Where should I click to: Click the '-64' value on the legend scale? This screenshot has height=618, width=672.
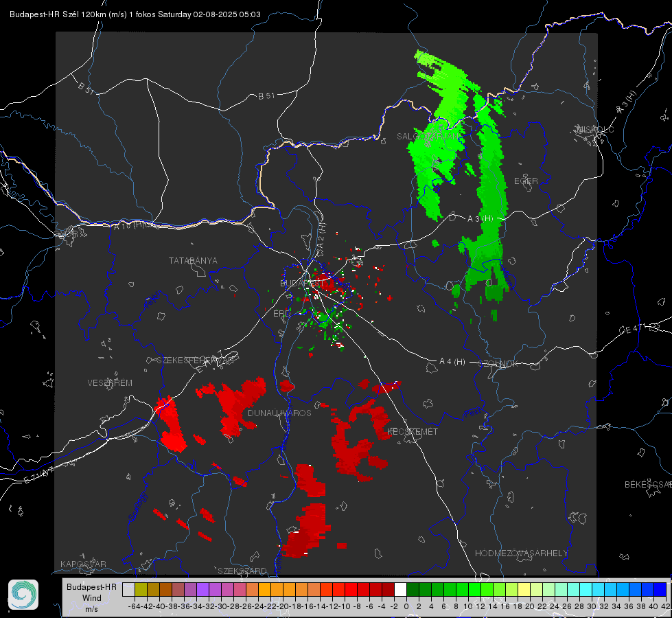[135, 606]
